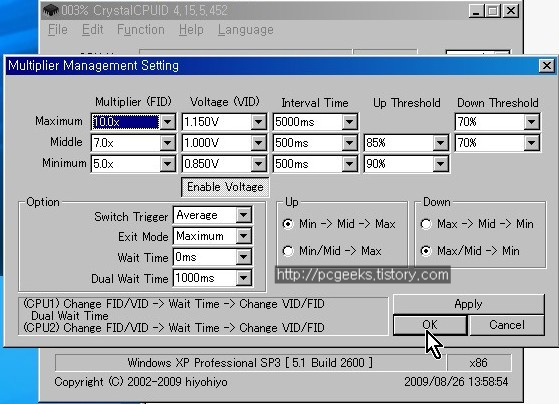Click the Enable Voltage button
This screenshot has height=404, width=559.
coord(225,187)
